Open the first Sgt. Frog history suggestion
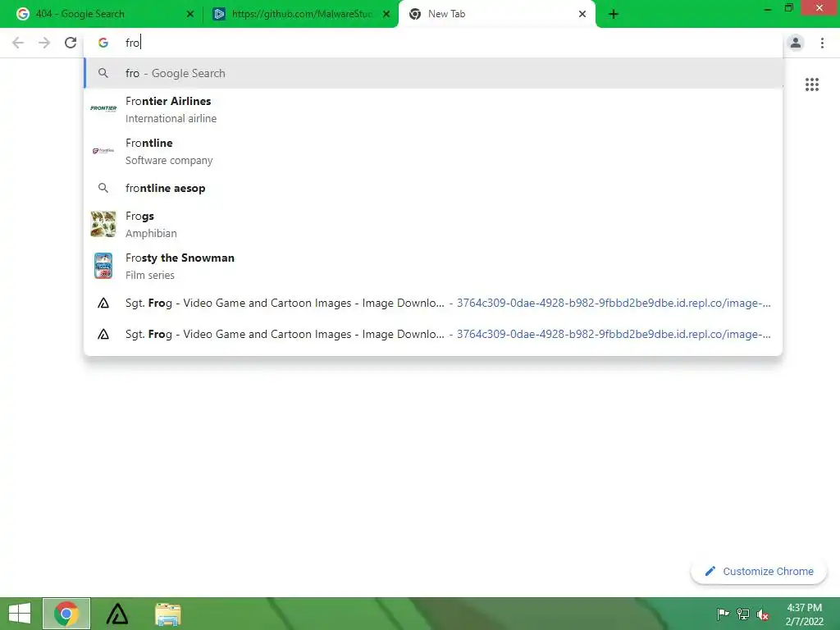 click(433, 304)
